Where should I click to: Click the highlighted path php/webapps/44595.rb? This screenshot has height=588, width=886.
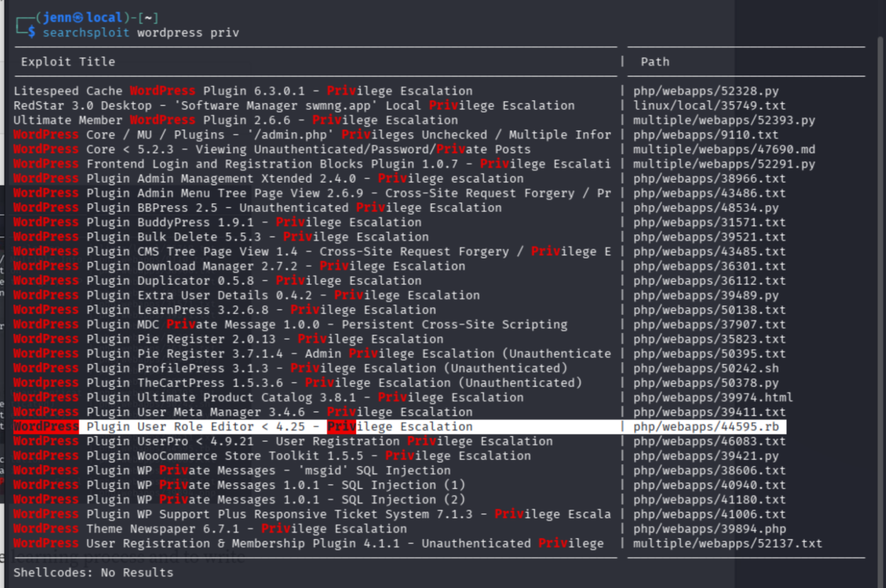click(x=706, y=427)
